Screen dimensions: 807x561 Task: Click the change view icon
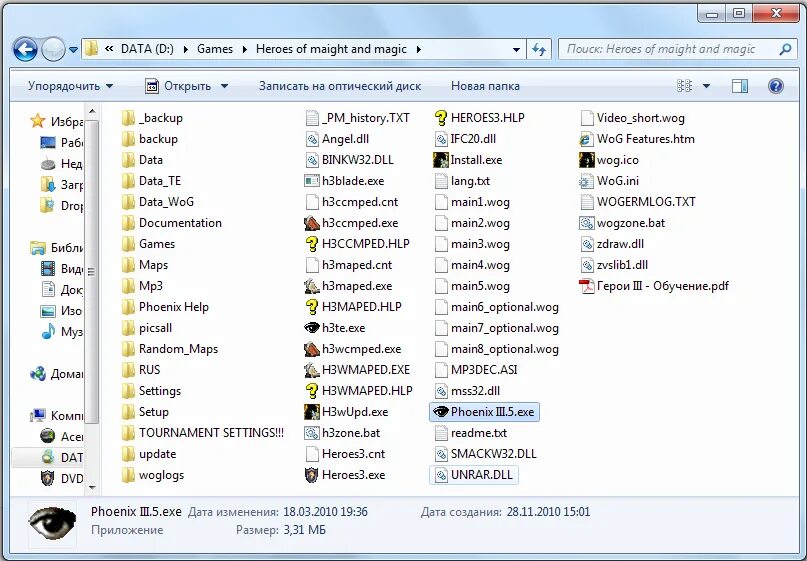(684, 86)
